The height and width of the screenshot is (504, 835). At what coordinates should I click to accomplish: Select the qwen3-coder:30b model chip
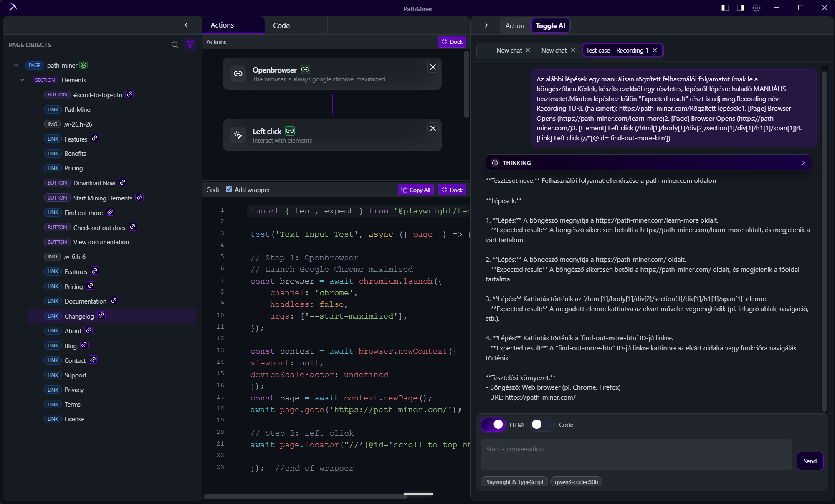[x=576, y=481]
